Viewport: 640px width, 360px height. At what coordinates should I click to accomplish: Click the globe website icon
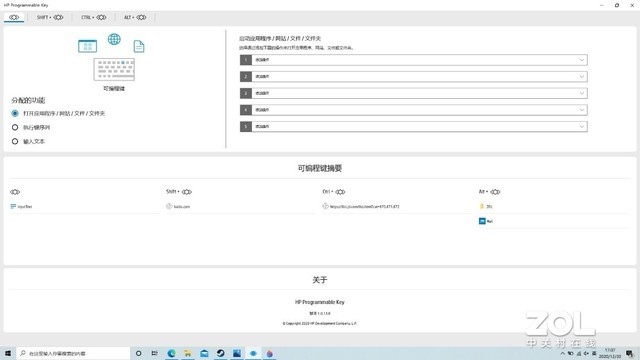[x=114, y=39]
